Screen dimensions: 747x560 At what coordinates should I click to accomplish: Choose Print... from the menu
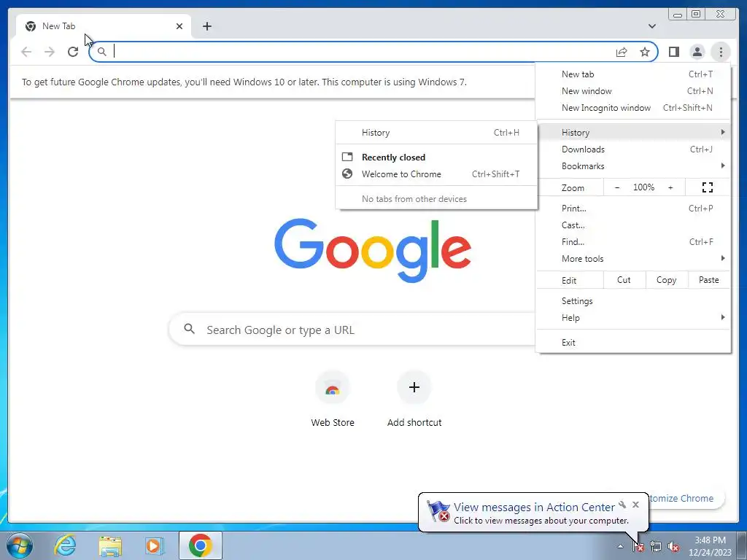pyautogui.click(x=633, y=208)
